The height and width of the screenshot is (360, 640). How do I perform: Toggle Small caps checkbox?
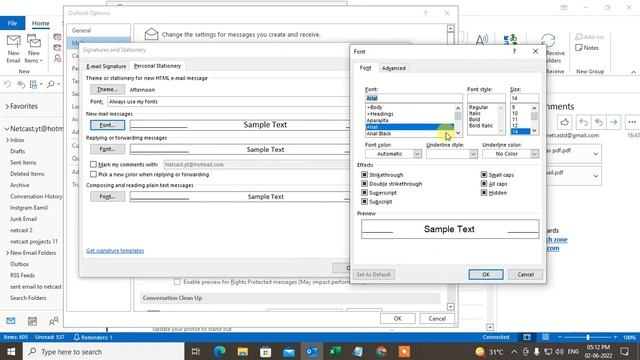tap(484, 175)
